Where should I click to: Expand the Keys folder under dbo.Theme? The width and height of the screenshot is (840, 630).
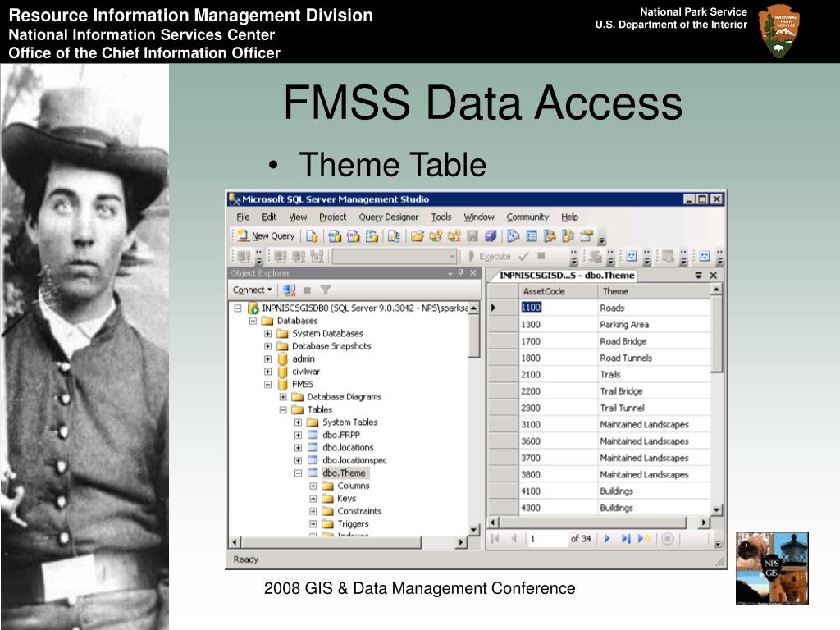[x=313, y=499]
